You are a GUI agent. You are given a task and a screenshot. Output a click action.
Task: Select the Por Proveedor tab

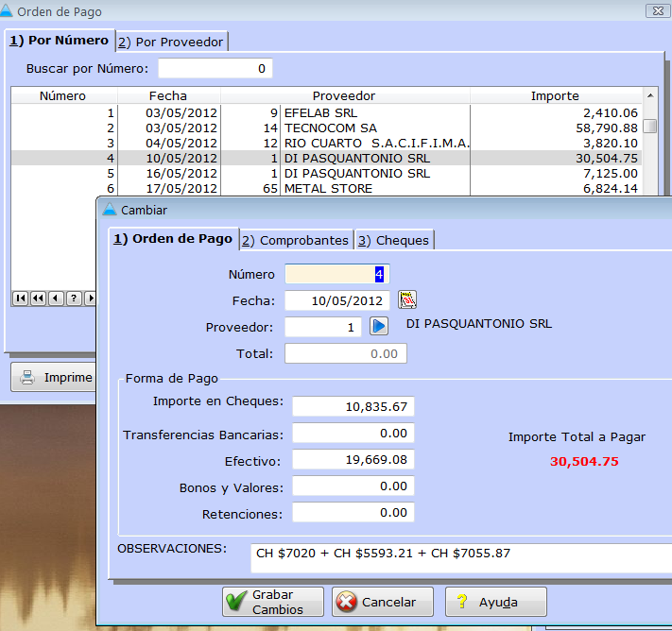pyautogui.click(x=172, y=42)
